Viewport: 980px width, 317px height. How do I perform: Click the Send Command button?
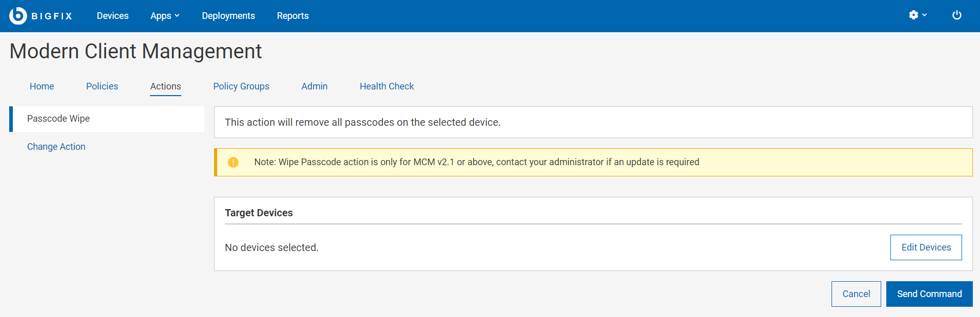tap(929, 294)
